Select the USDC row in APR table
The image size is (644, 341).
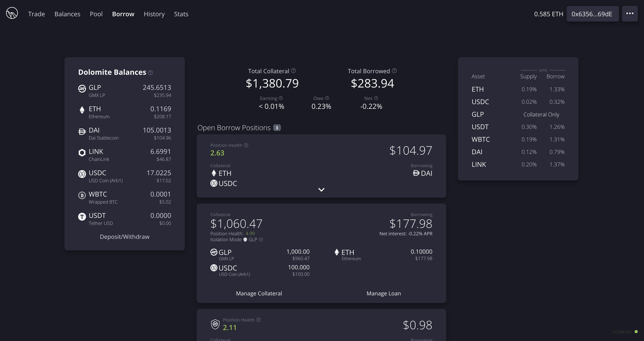tap(518, 102)
